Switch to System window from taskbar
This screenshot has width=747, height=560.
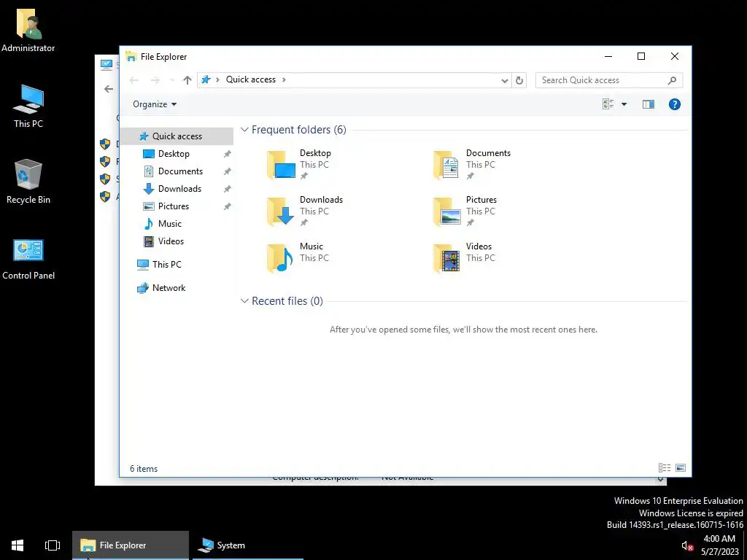(x=248, y=545)
